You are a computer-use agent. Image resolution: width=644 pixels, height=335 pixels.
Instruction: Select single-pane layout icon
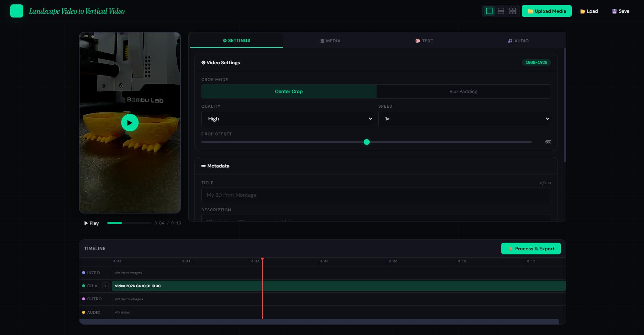(x=489, y=11)
